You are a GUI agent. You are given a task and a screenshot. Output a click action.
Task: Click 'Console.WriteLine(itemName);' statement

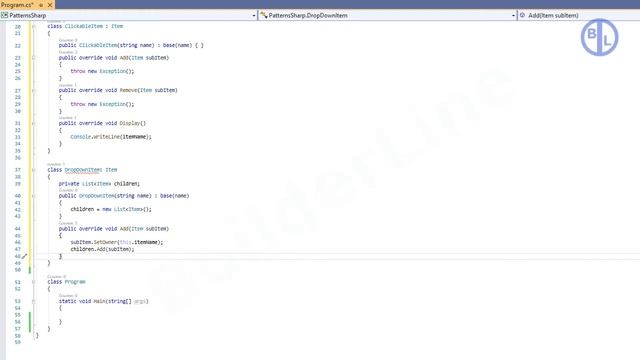(x=111, y=137)
